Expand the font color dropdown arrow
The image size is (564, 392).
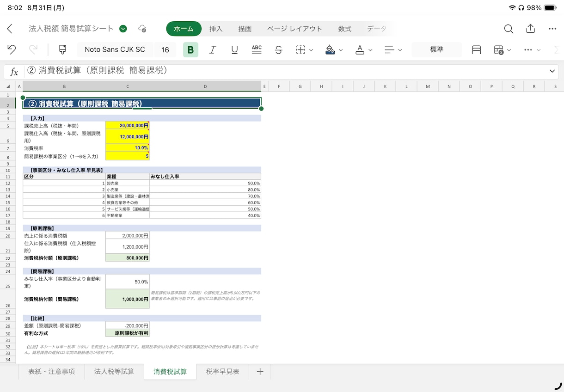pos(371,50)
